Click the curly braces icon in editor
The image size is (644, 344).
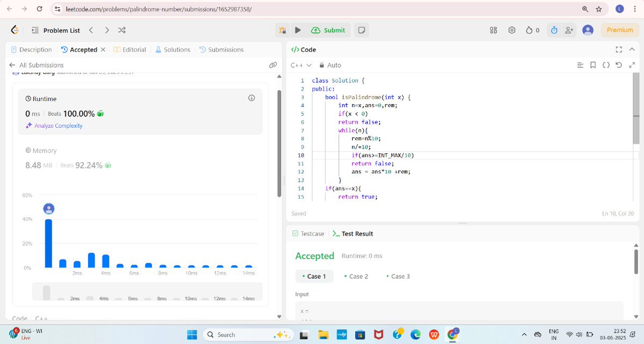606,65
